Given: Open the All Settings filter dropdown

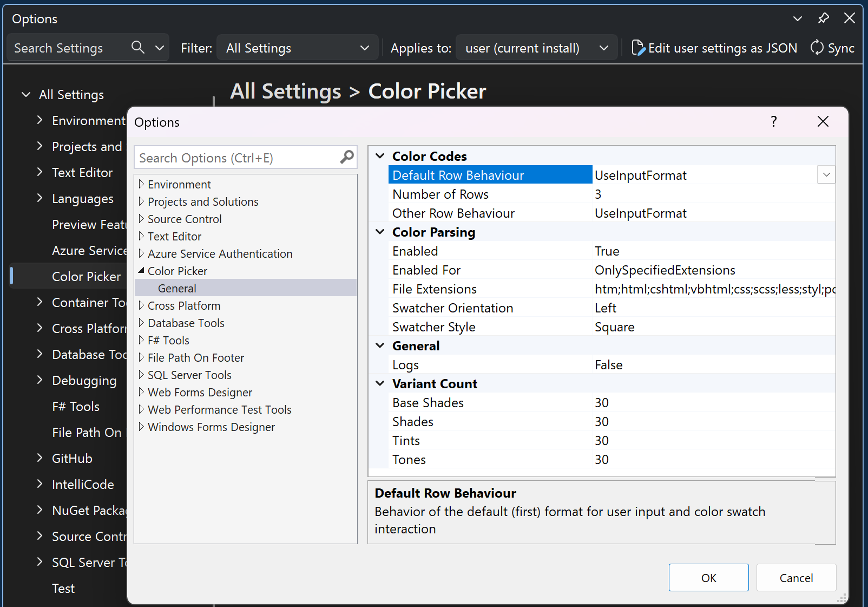Looking at the screenshot, I should pos(298,48).
